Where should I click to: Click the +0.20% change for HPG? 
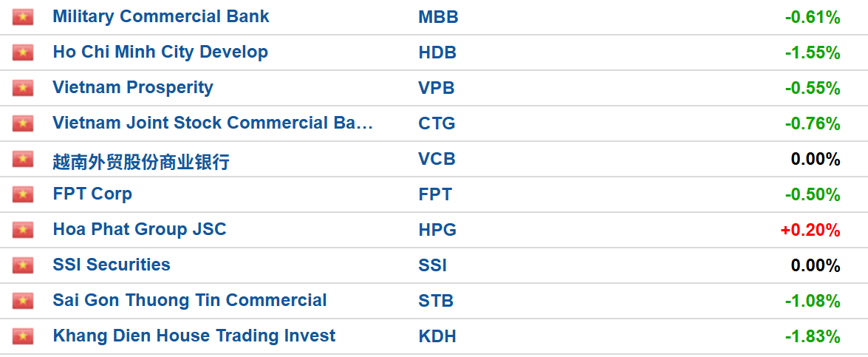(x=810, y=230)
